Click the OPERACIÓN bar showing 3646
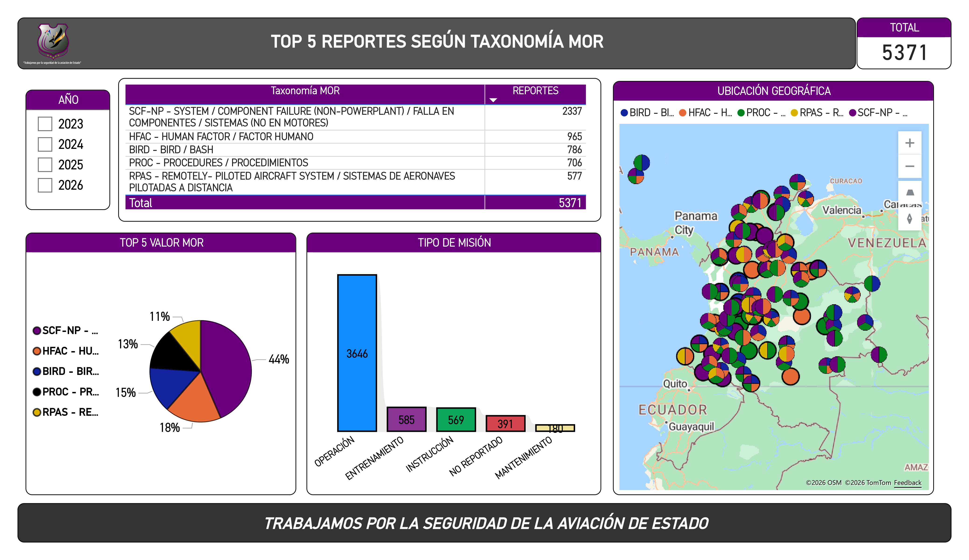Viewport: 969px width, 560px height. click(357, 353)
